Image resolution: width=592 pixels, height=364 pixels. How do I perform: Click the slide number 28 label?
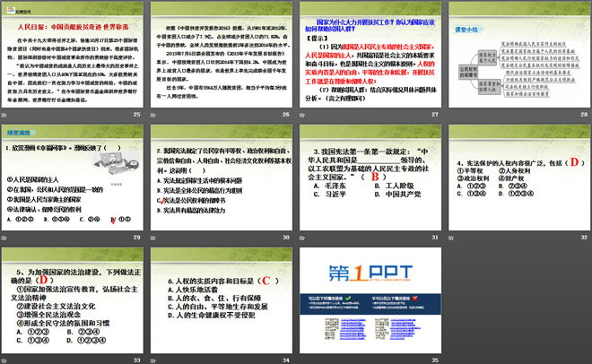[x=584, y=114]
